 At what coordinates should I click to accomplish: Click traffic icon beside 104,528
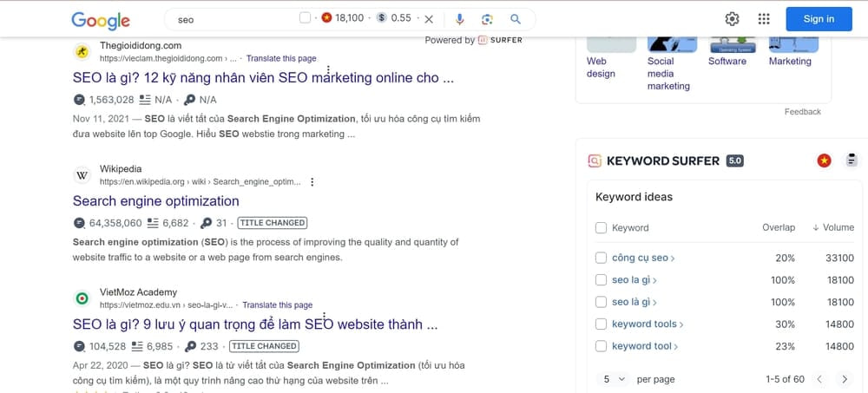point(79,346)
